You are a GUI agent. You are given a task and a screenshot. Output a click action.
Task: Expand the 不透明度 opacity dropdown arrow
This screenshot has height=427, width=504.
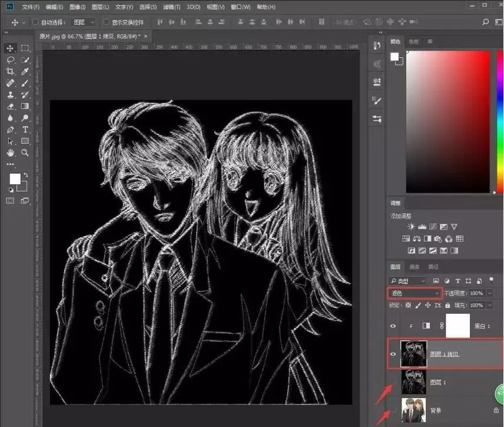point(489,293)
